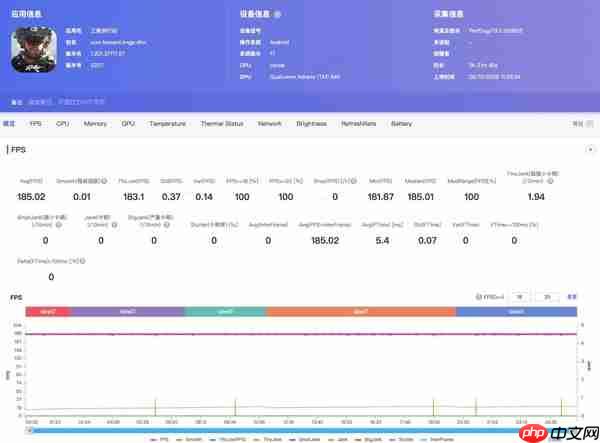The height and width of the screenshot is (443, 600).
Task: Click the value 0.14
Action: pos(204,197)
